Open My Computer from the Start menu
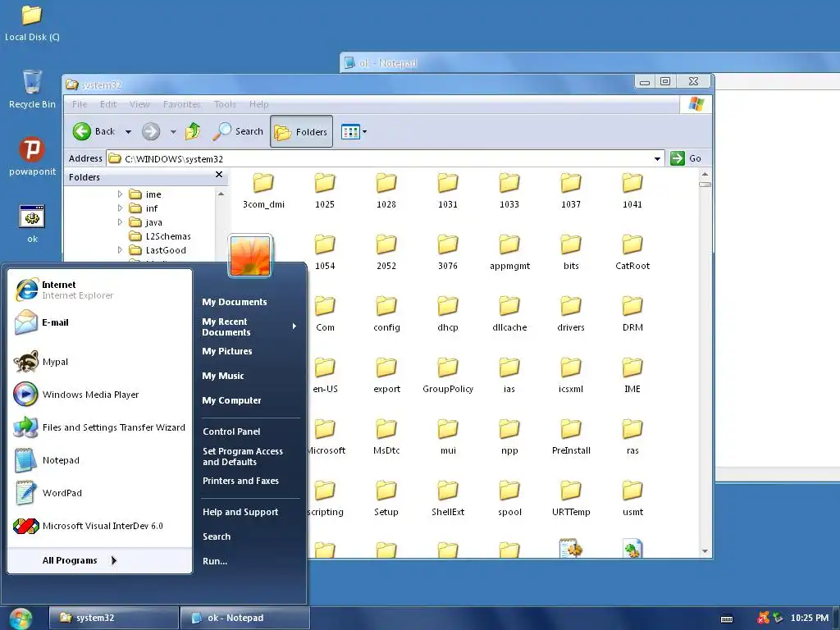Viewport: 840px width, 630px height. pos(231,400)
